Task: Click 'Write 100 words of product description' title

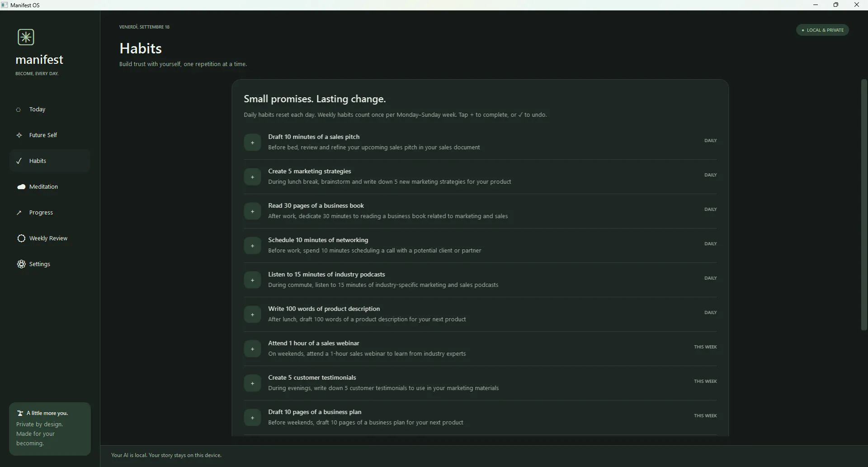Action: [324, 309]
